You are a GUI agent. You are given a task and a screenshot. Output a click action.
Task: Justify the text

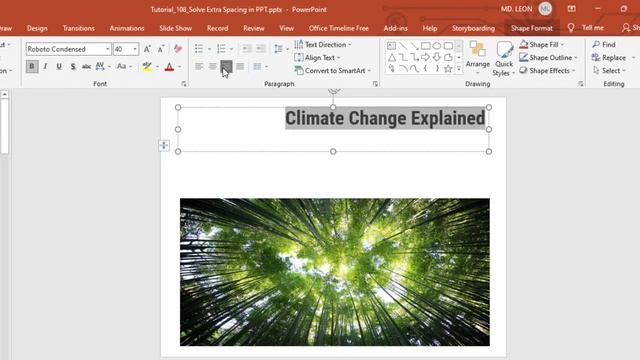coord(240,66)
